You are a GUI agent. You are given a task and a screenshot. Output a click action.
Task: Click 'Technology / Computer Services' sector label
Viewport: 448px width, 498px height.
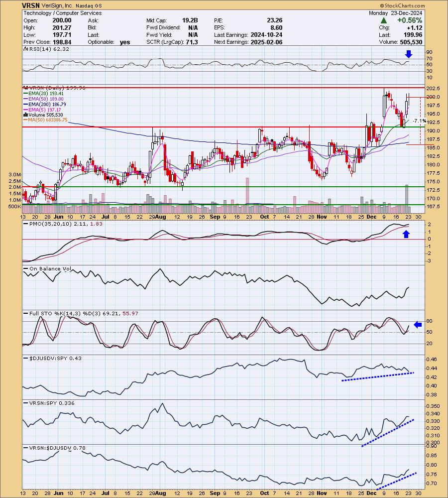tap(63, 13)
